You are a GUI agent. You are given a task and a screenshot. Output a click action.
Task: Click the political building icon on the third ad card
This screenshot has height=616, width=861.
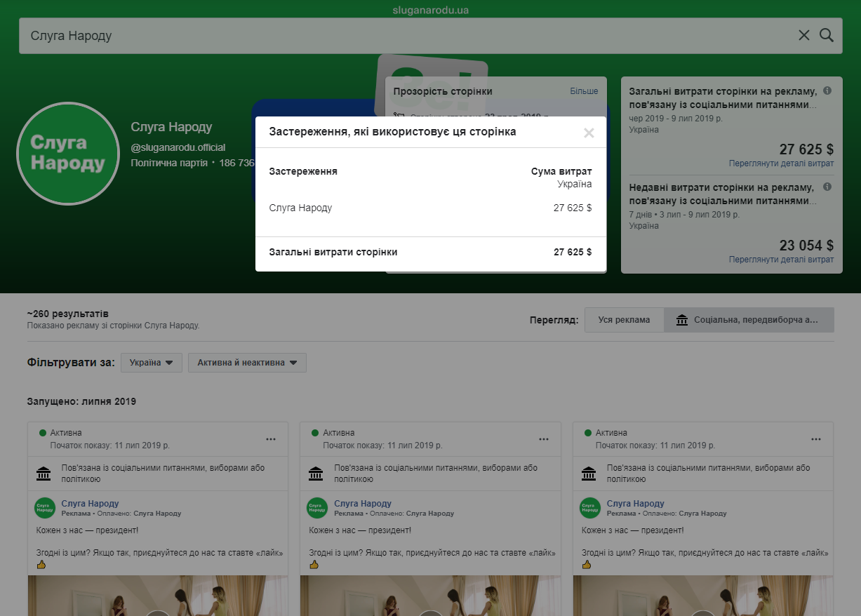coord(589,474)
